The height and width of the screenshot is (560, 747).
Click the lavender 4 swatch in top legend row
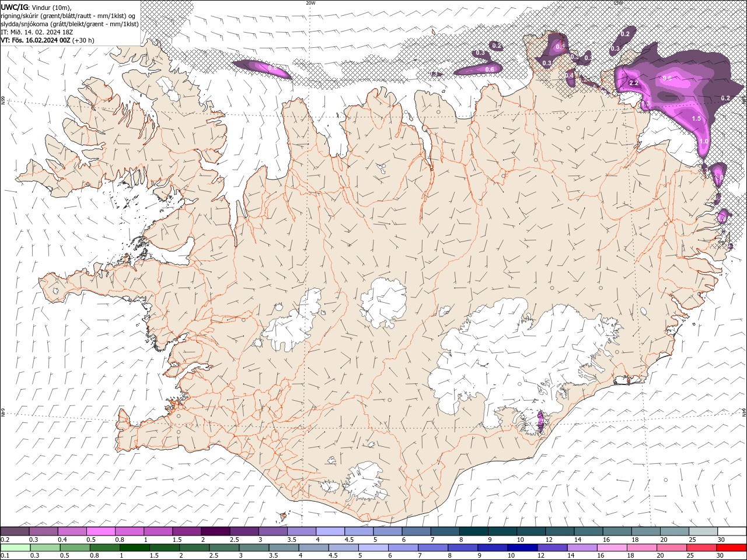click(330, 531)
